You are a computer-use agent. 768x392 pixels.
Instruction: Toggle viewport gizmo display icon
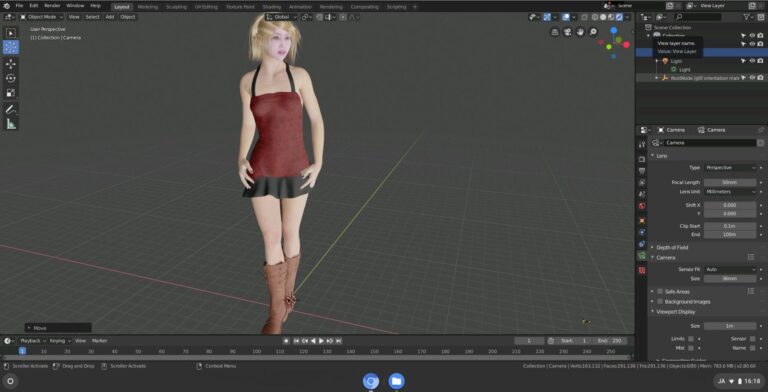click(547, 17)
